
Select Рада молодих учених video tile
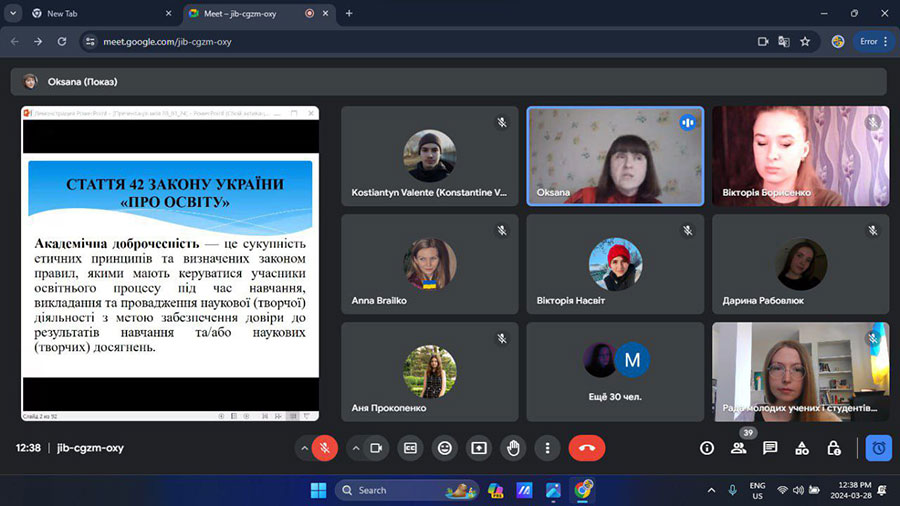pyautogui.click(x=801, y=372)
